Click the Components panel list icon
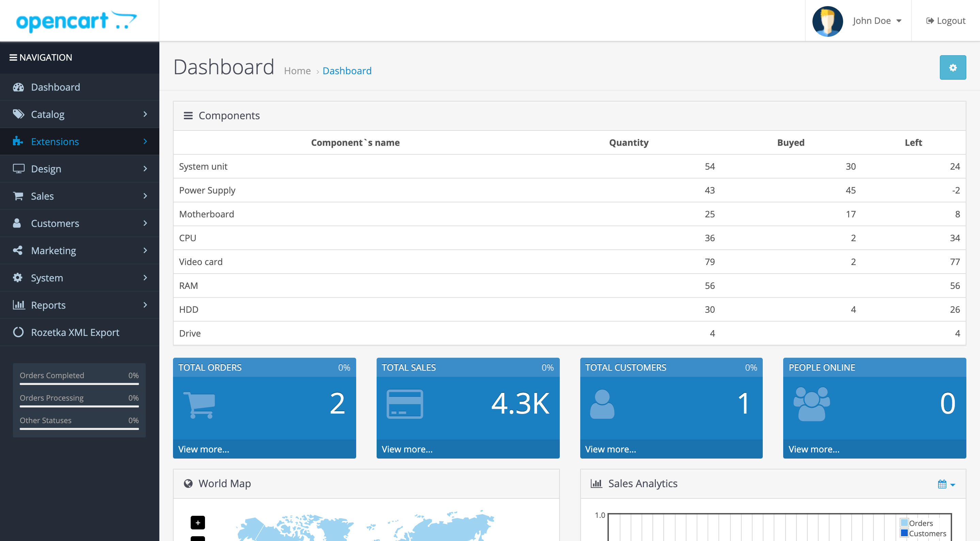 (x=188, y=115)
